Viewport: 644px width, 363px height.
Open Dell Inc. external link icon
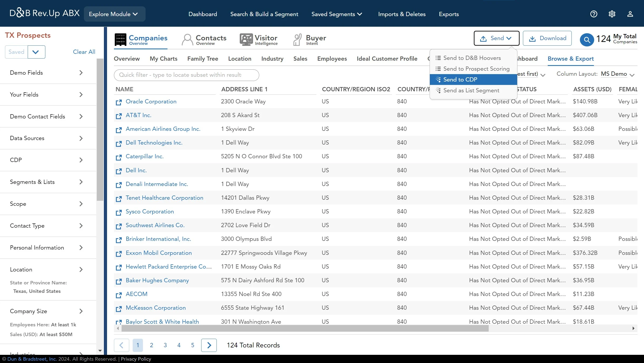click(119, 171)
